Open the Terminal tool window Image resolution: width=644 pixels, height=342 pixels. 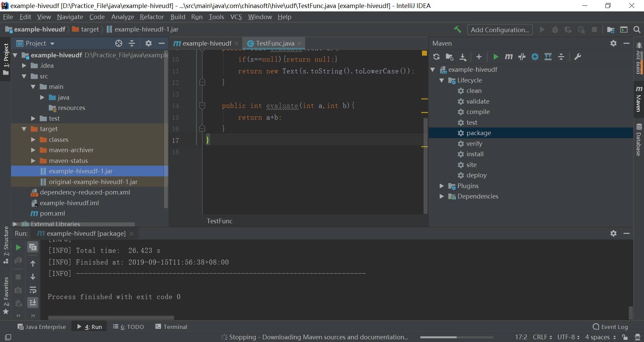coord(171,327)
